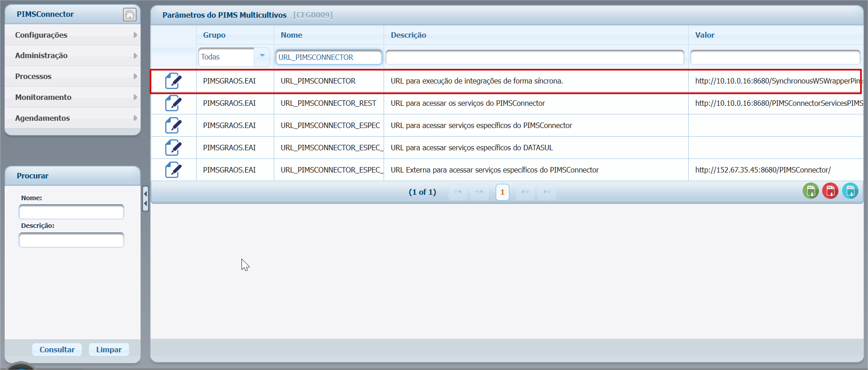Edit the external URL parameter row
This screenshot has height=370, width=868.
click(173, 170)
